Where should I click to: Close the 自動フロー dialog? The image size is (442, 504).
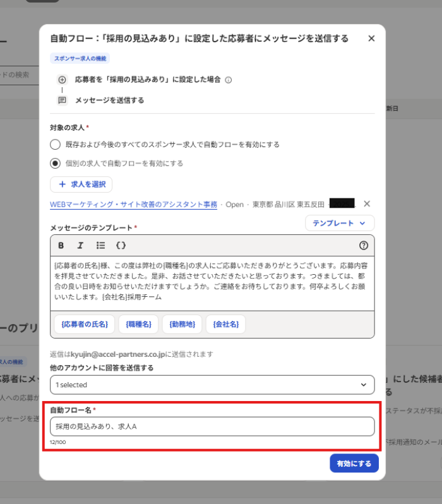pyautogui.click(x=371, y=39)
